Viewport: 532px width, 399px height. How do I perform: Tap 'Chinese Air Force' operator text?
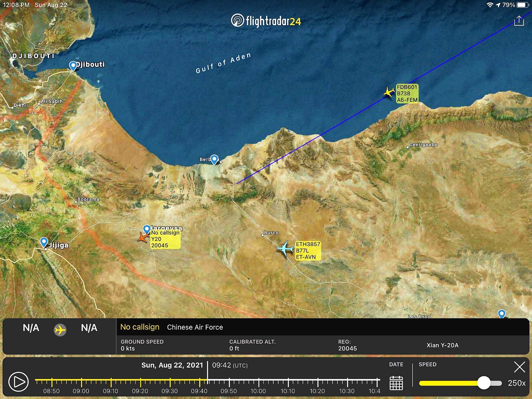(195, 327)
